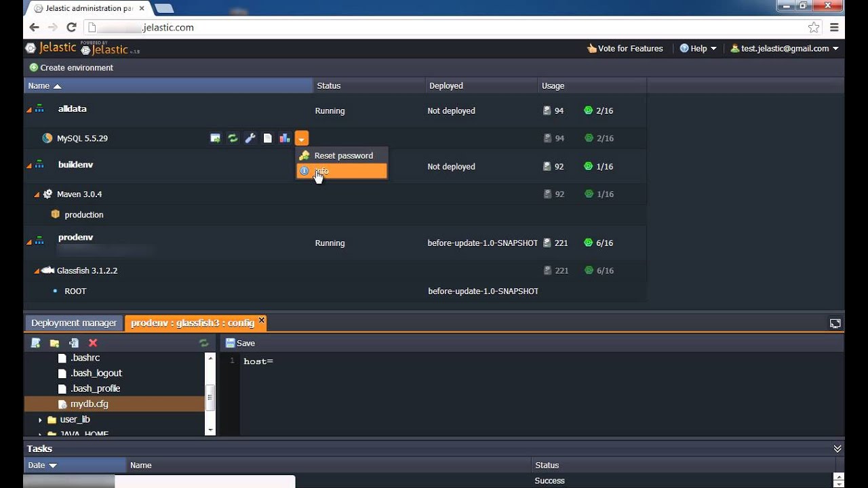The height and width of the screenshot is (488, 868).
Task: Collapse the Maven 3.0.4 node
Action: (37, 195)
